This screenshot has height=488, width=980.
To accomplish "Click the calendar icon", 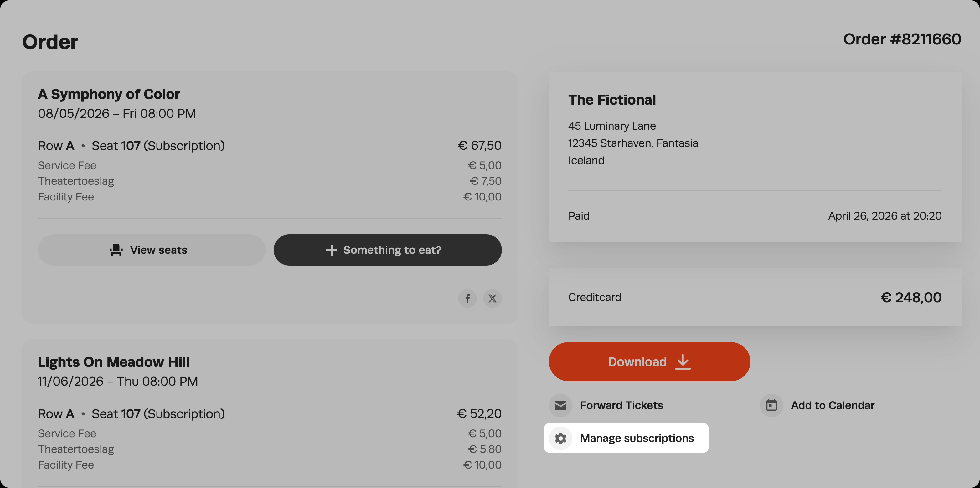I will click(771, 405).
